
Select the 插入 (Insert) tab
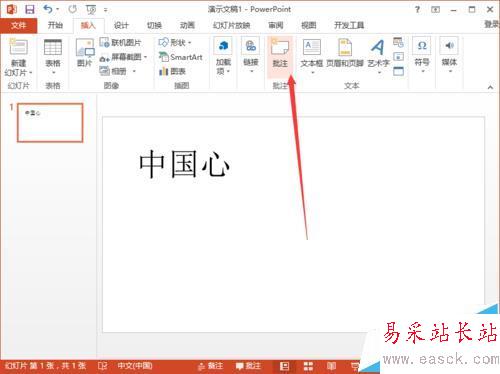88,25
